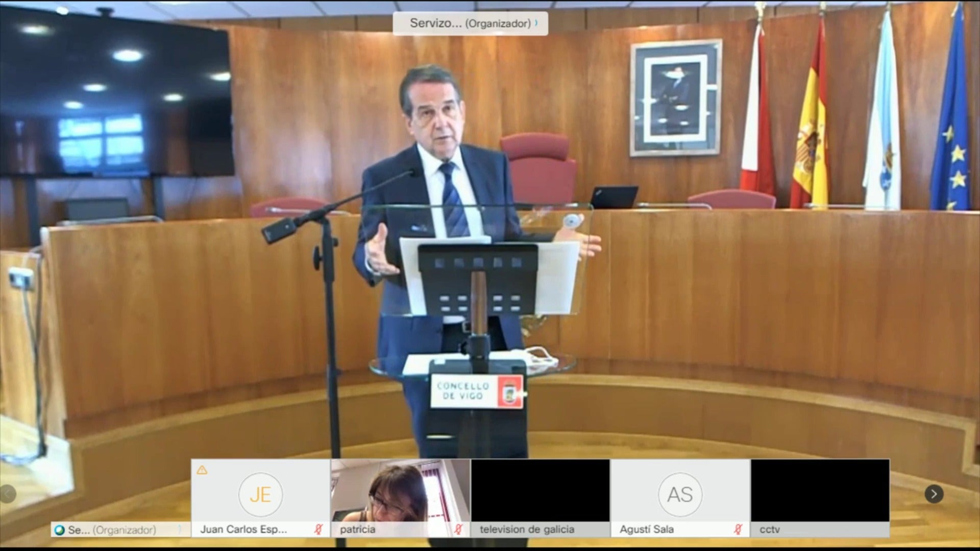Screen dimensions: 980x551
Task: Click muted microphone icon on patricia's tile
Action: tap(458, 530)
